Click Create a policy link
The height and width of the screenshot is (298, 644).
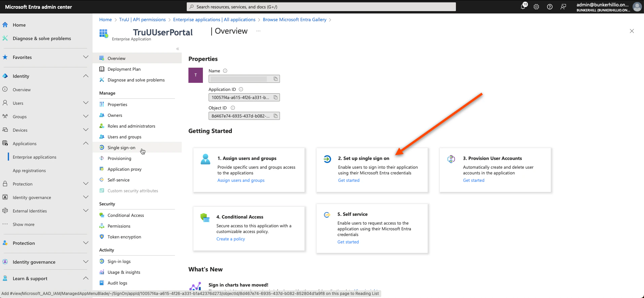pyautogui.click(x=230, y=239)
